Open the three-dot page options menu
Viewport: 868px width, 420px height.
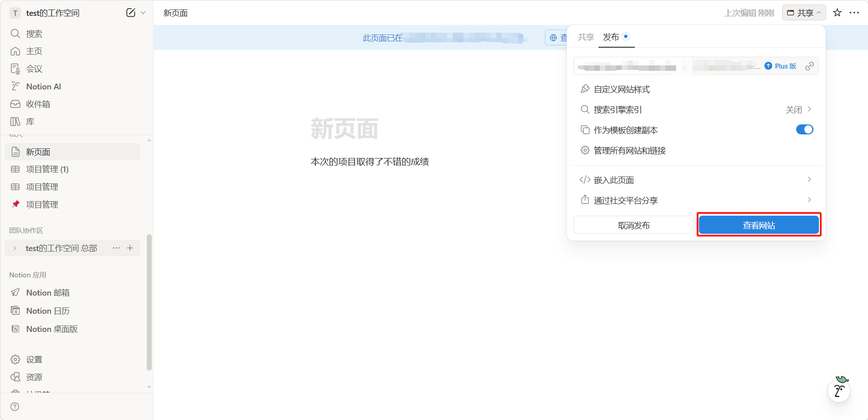(854, 13)
